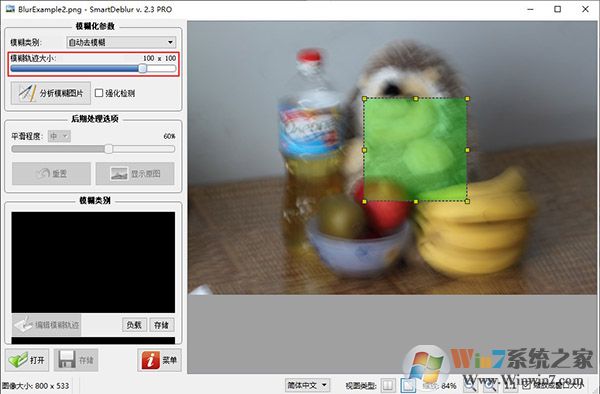600x394 pixels.
Task: Click the blur trace size slider handle
Action: click(142, 68)
